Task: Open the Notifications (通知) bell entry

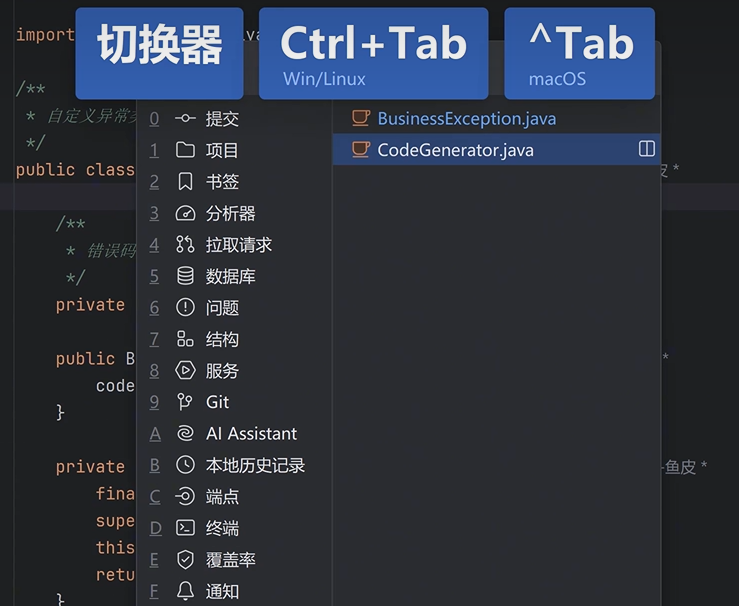Action: point(222,591)
